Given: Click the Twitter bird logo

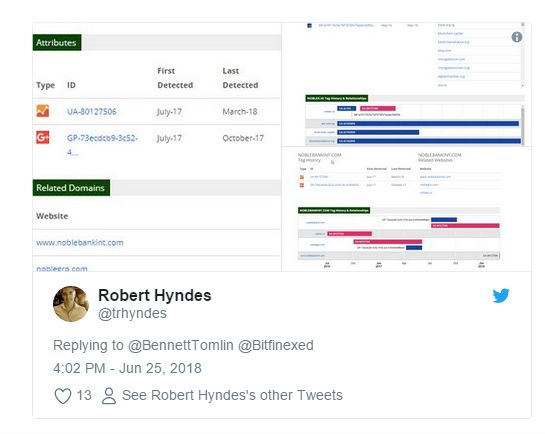Looking at the screenshot, I should pyautogui.click(x=501, y=296).
